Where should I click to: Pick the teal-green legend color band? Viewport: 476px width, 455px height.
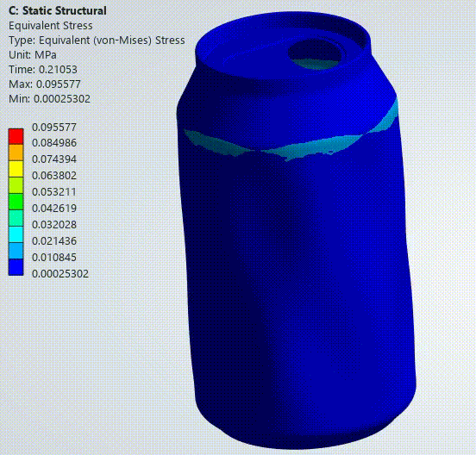pyautogui.click(x=16, y=218)
